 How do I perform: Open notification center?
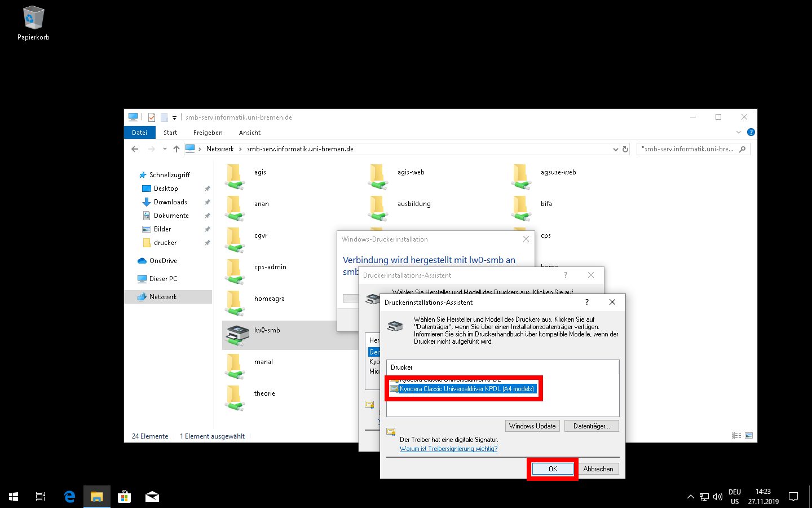[x=793, y=497]
